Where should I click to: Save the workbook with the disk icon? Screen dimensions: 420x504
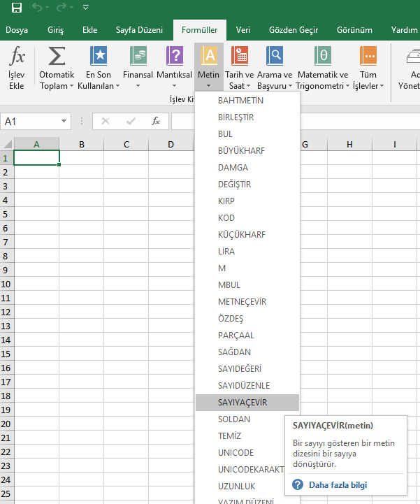pyautogui.click(x=17, y=8)
